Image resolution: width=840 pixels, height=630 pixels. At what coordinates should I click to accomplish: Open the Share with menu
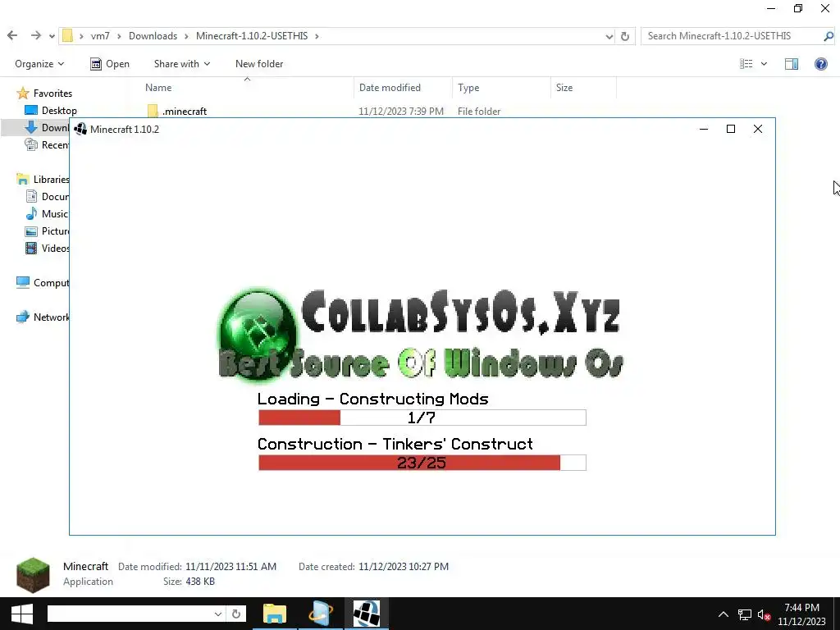[x=181, y=64]
